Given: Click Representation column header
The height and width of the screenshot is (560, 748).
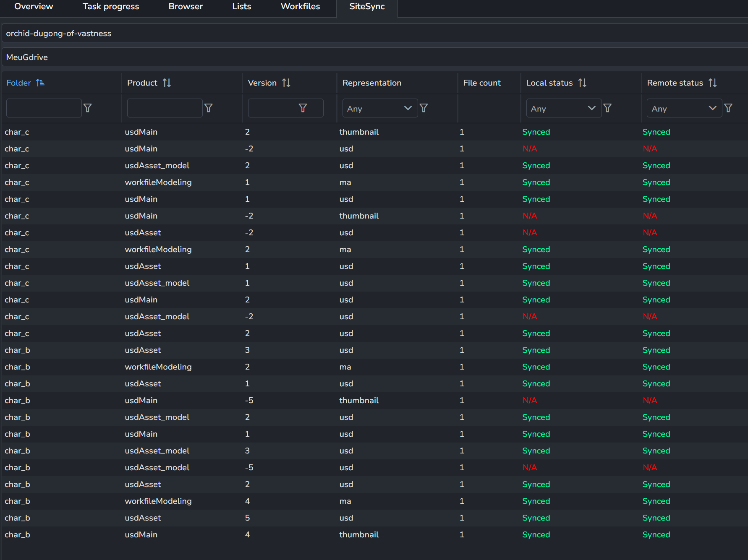Looking at the screenshot, I should [x=372, y=83].
